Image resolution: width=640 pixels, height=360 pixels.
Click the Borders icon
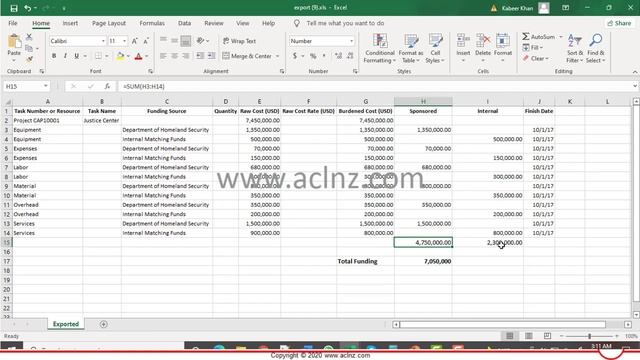click(98, 56)
